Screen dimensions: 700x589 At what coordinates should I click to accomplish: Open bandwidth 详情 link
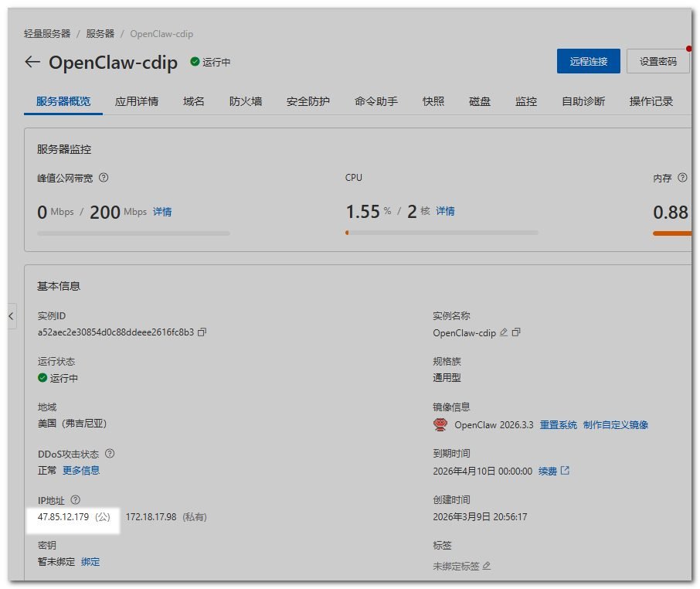[162, 212]
